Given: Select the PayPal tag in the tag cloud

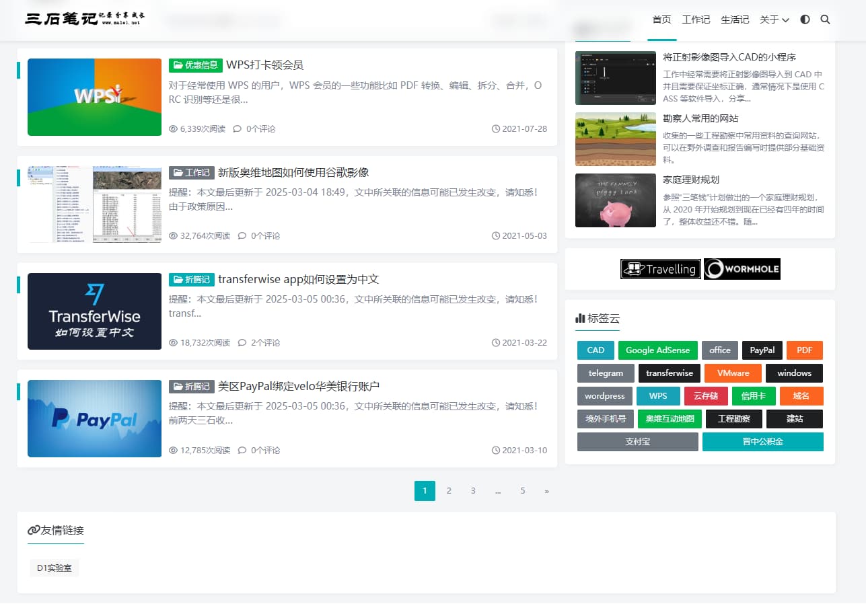Looking at the screenshot, I should point(762,350).
